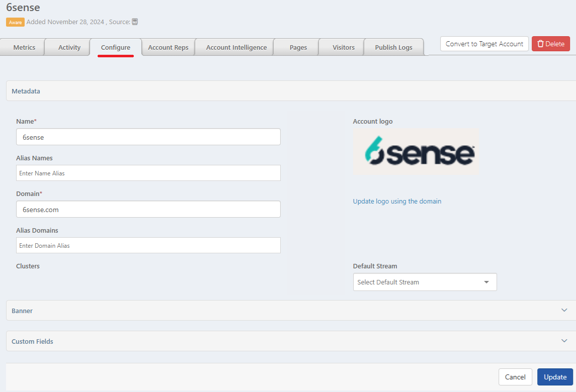The height and width of the screenshot is (392, 576).
Task: Expand the Banner section
Action: 291,311
